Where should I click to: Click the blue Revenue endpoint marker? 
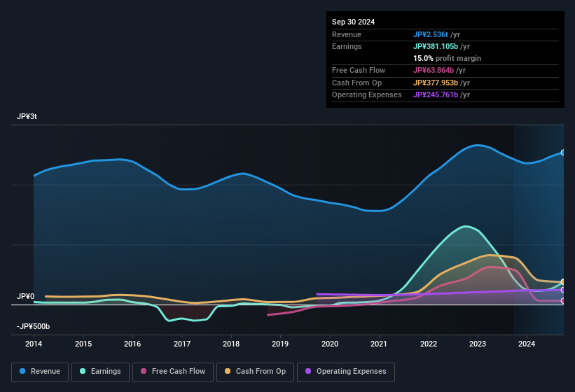563,153
